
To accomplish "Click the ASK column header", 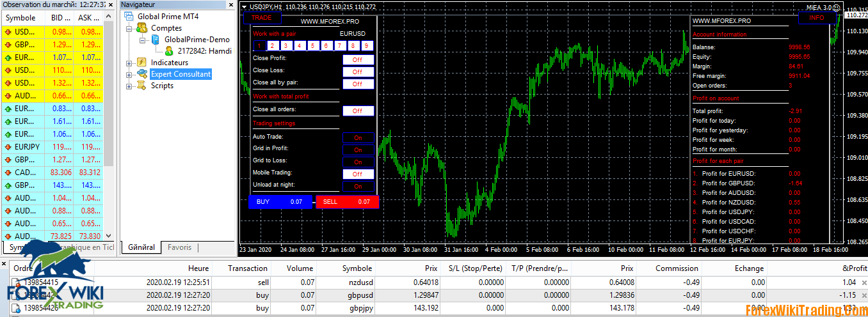I will [x=88, y=18].
